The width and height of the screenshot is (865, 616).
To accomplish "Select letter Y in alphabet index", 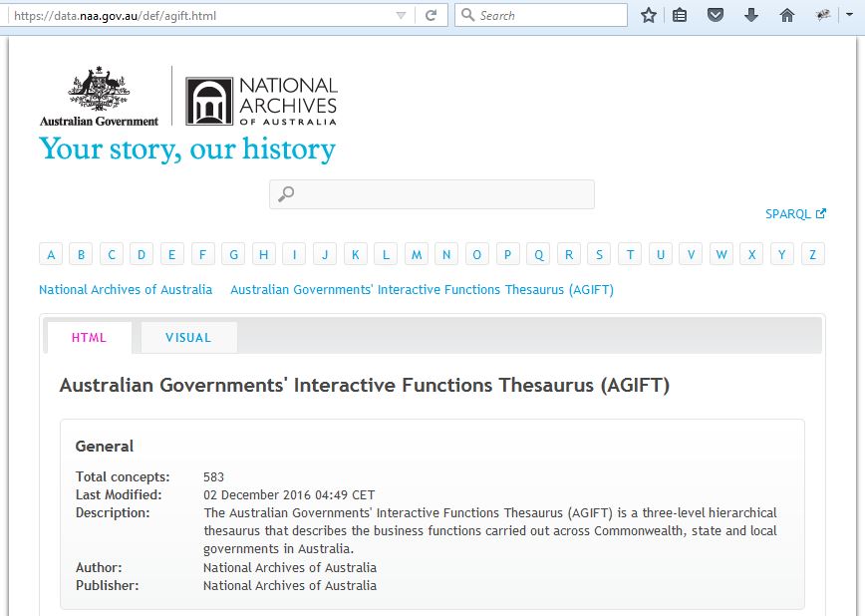I will (782, 254).
